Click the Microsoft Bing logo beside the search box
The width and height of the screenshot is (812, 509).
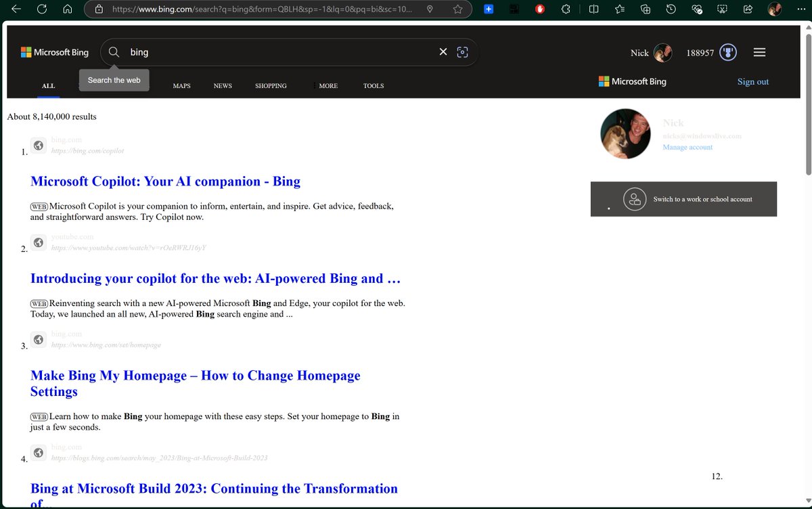pos(55,52)
